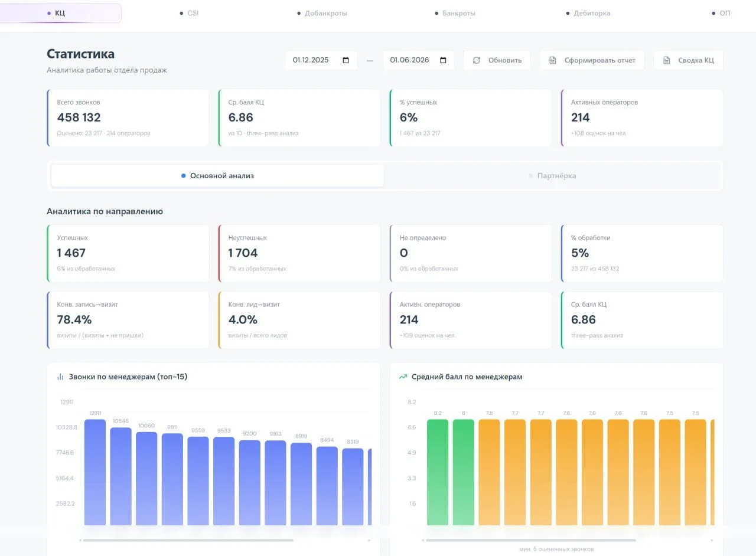Open calendar picker for start date 01.12.2025
This screenshot has height=556, width=756.
[x=346, y=60]
